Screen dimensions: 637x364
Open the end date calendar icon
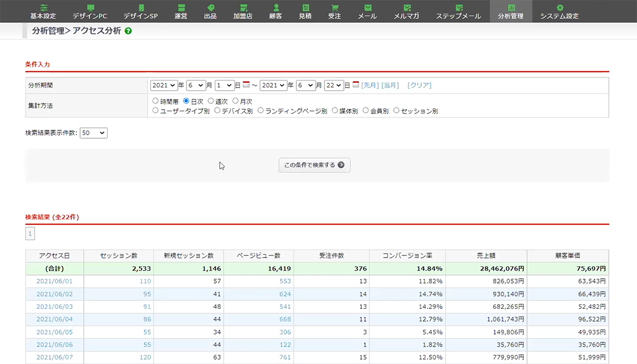point(356,85)
